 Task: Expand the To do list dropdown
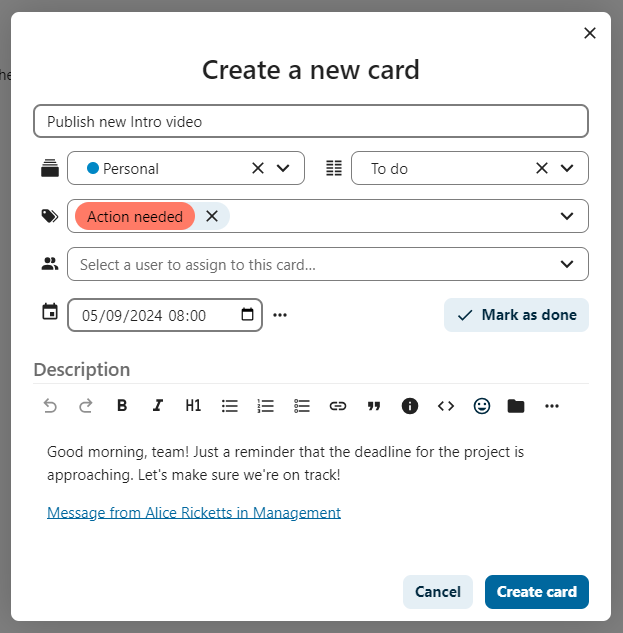click(567, 168)
